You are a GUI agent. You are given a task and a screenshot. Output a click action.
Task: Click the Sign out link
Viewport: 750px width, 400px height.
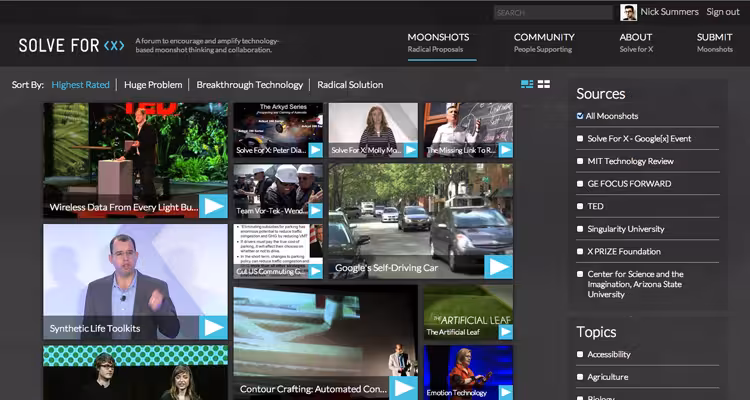point(723,12)
